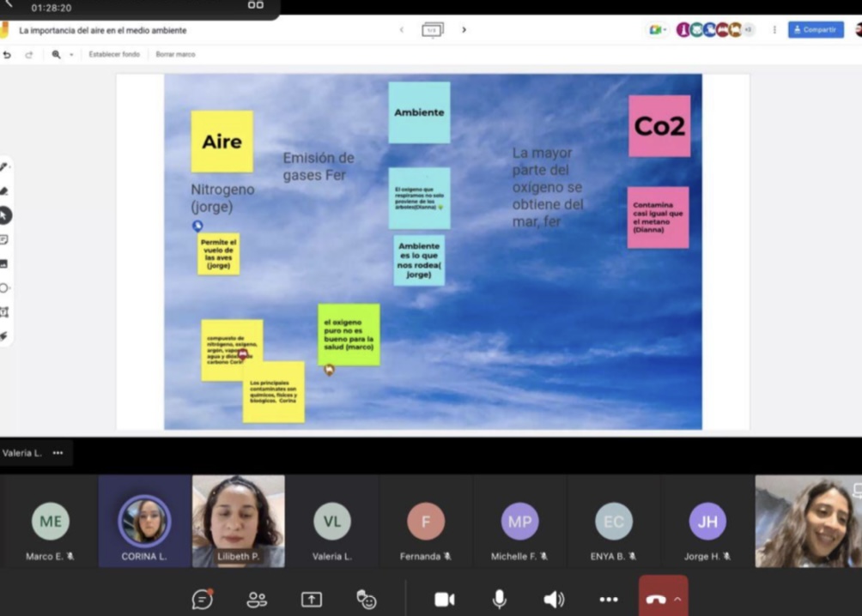Select the Eraser tool
This screenshot has height=616, width=862.
click(4, 190)
